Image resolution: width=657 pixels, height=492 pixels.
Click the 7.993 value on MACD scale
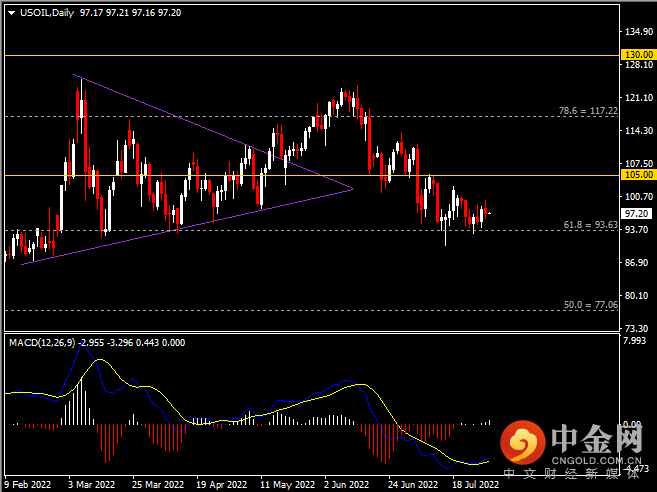[635, 342]
